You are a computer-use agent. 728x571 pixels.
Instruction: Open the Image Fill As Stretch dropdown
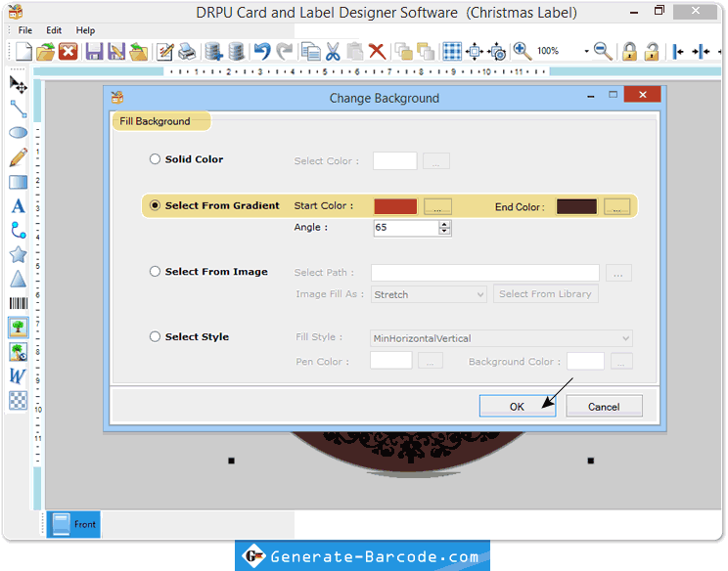coord(428,294)
